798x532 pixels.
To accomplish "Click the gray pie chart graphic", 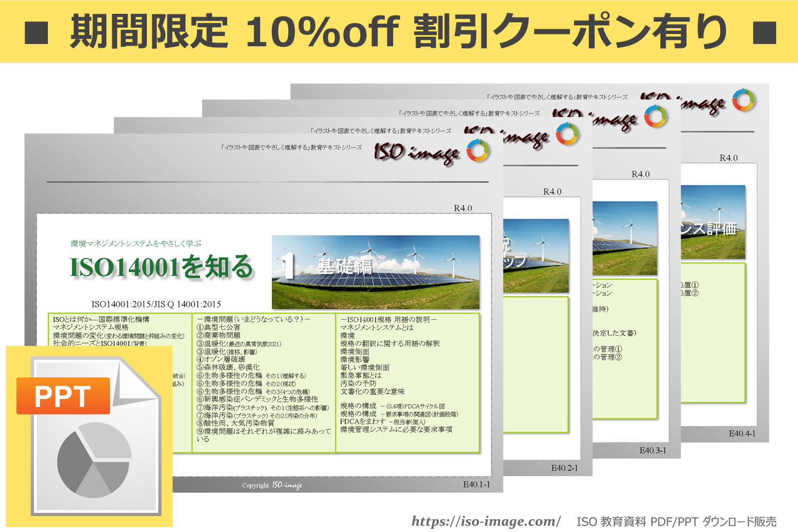I will click(94, 460).
